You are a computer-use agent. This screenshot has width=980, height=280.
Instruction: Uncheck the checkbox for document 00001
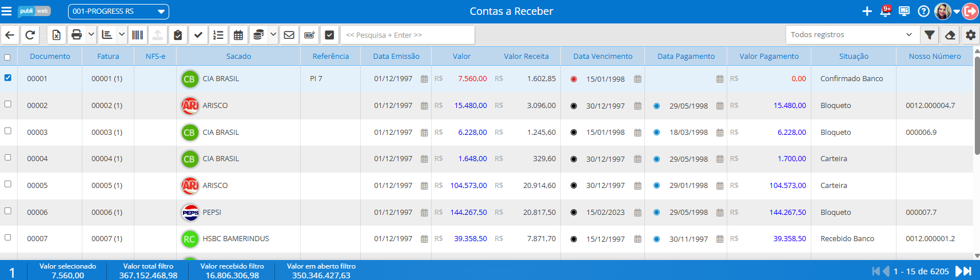tap(8, 78)
